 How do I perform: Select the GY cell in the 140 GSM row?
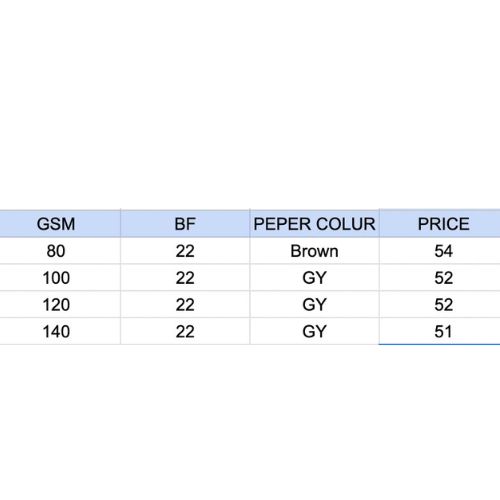[314, 331]
